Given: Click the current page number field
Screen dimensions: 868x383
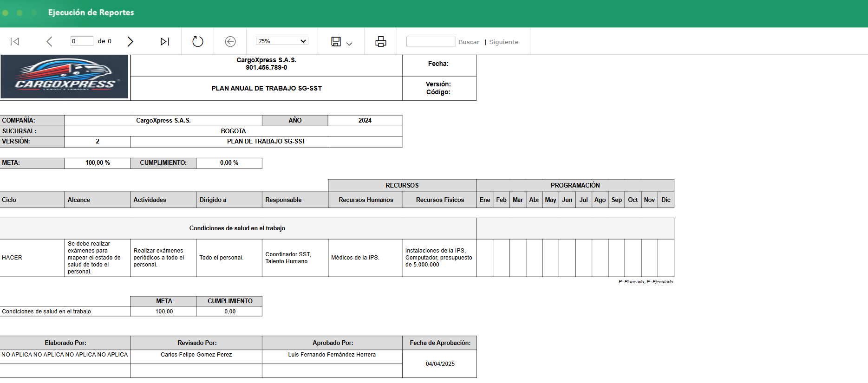Looking at the screenshot, I should tap(81, 41).
